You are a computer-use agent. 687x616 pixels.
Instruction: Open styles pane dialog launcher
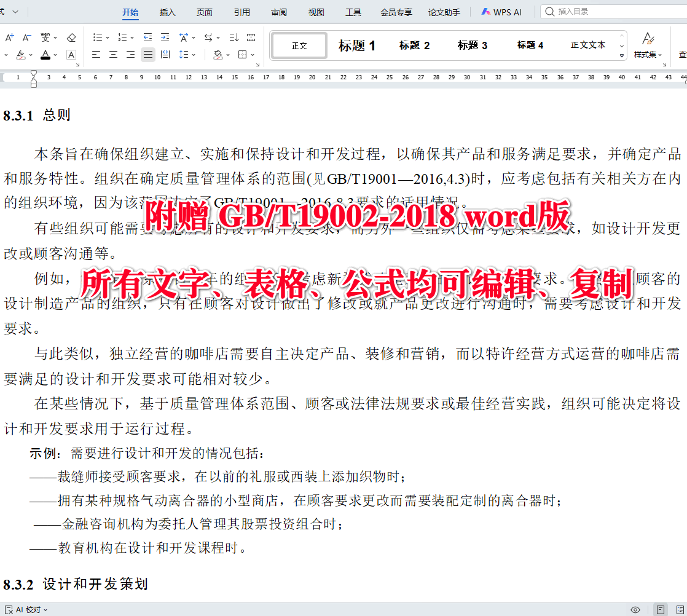pos(664,65)
